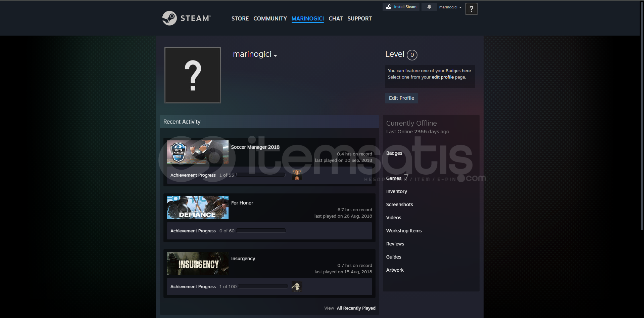Open the Soccer Manager 2018 game banner
This screenshot has width=644, height=318.
(x=198, y=152)
